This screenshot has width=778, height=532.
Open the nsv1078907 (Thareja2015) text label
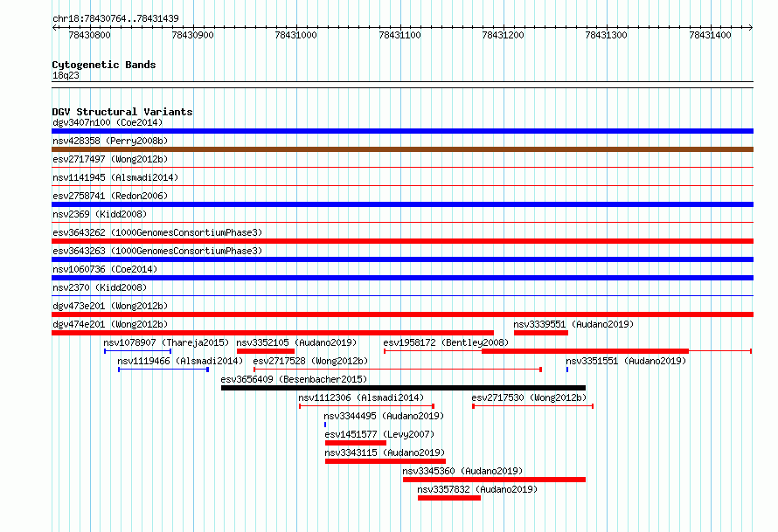coord(166,342)
